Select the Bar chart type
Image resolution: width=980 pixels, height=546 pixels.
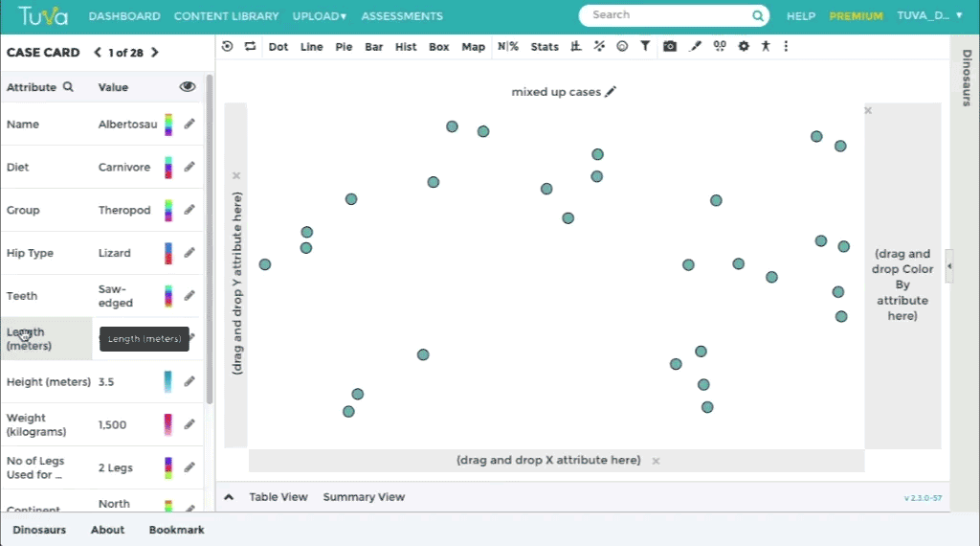(x=374, y=47)
